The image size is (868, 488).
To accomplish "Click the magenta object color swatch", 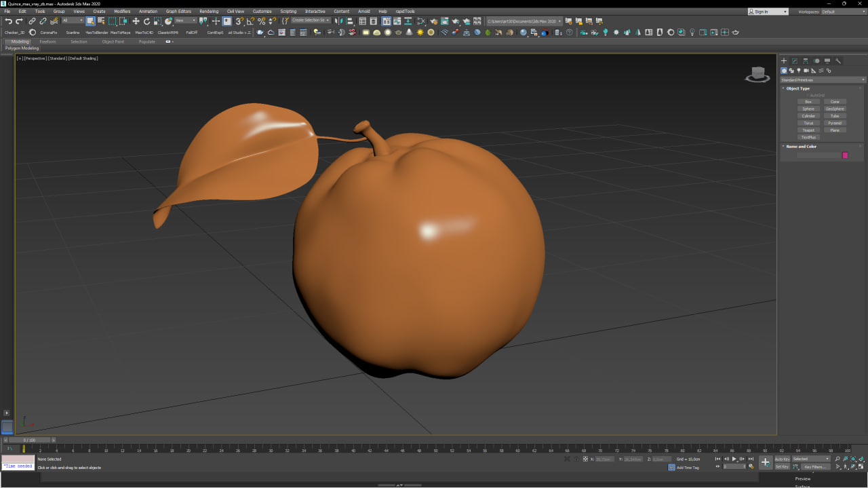I will pos(845,155).
